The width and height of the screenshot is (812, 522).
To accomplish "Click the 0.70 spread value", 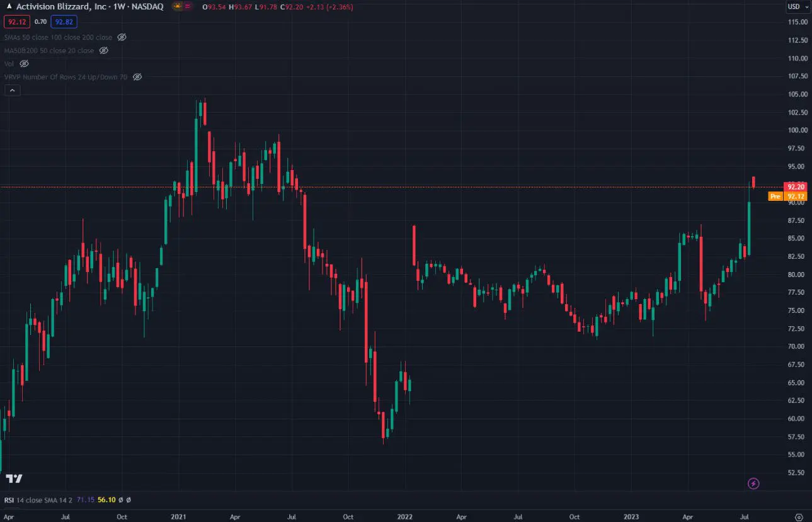I will [40, 21].
